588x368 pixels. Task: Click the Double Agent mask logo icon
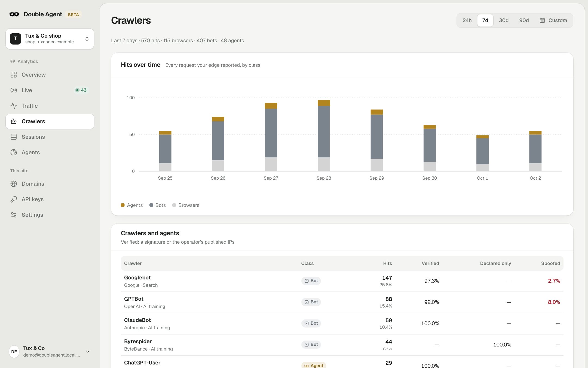click(14, 14)
